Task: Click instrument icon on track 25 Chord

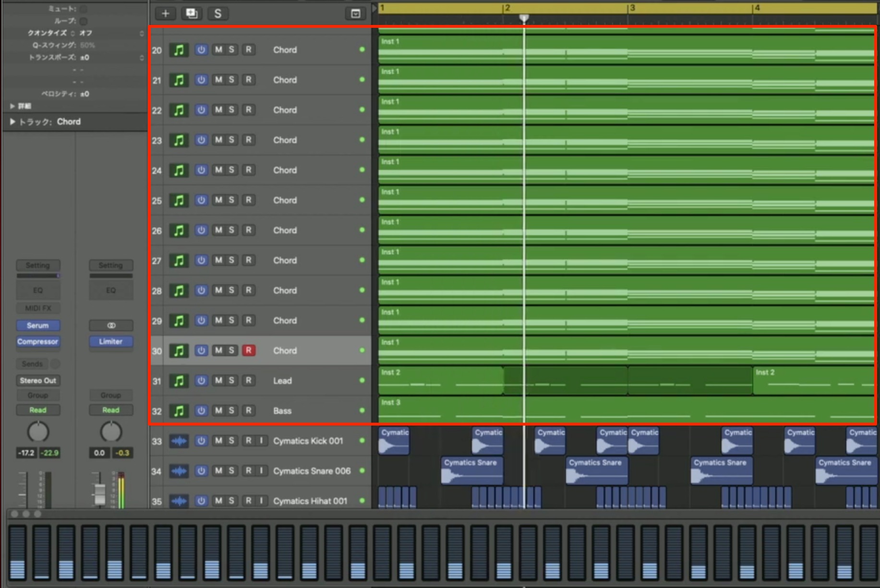Action: 179,200
